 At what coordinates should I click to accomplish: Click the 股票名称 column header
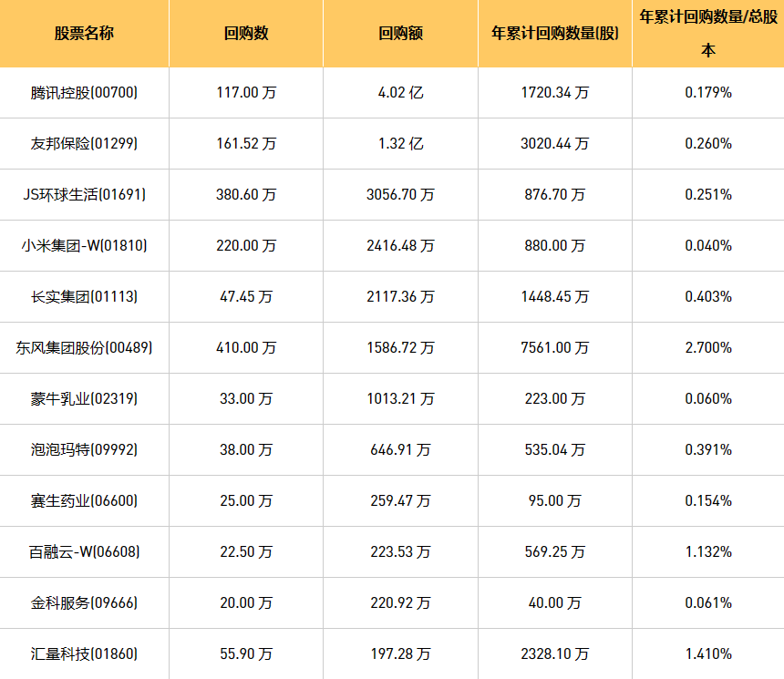[84, 34]
